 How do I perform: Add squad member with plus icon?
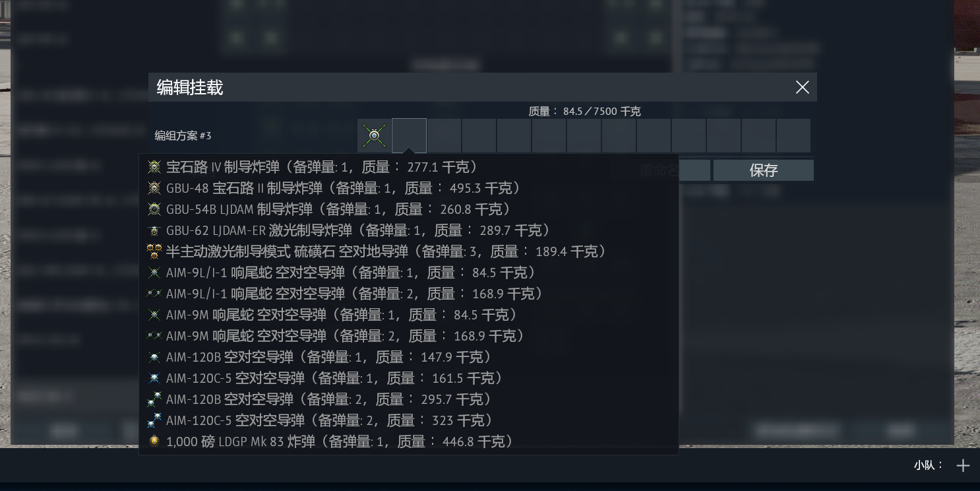click(963, 465)
